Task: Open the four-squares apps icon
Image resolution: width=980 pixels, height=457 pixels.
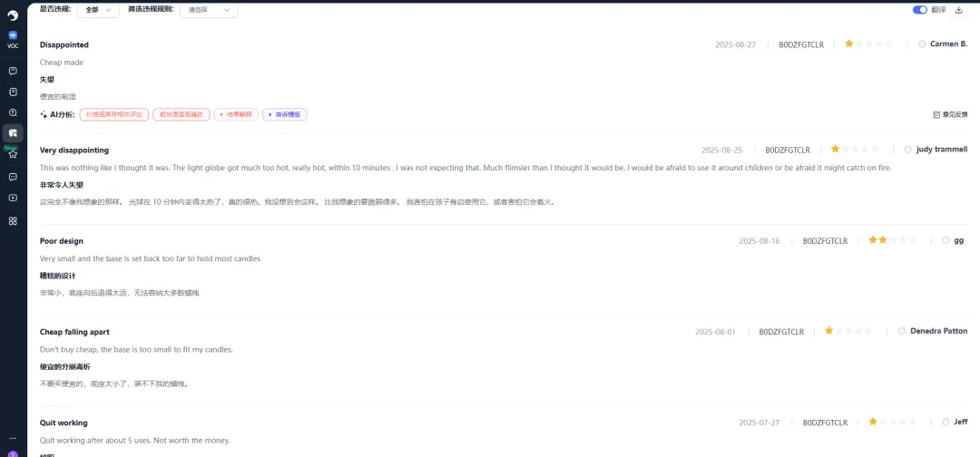Action: pyautogui.click(x=13, y=221)
